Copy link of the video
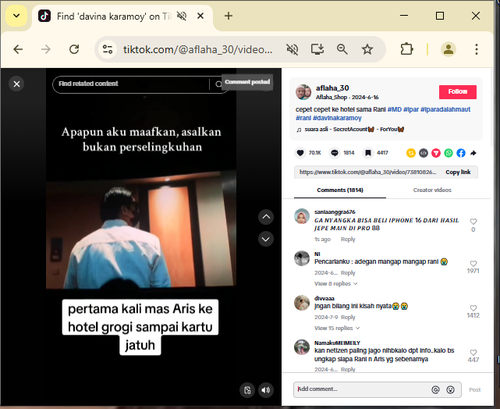This screenshot has height=409, width=500. tap(458, 172)
